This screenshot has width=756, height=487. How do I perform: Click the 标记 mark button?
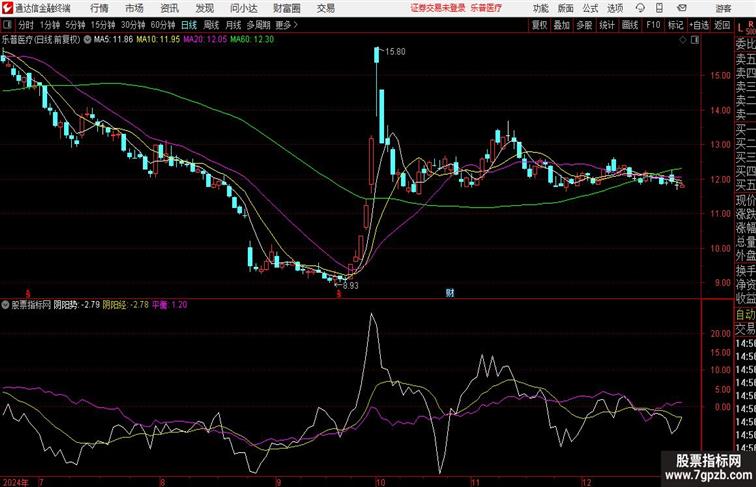click(675, 25)
